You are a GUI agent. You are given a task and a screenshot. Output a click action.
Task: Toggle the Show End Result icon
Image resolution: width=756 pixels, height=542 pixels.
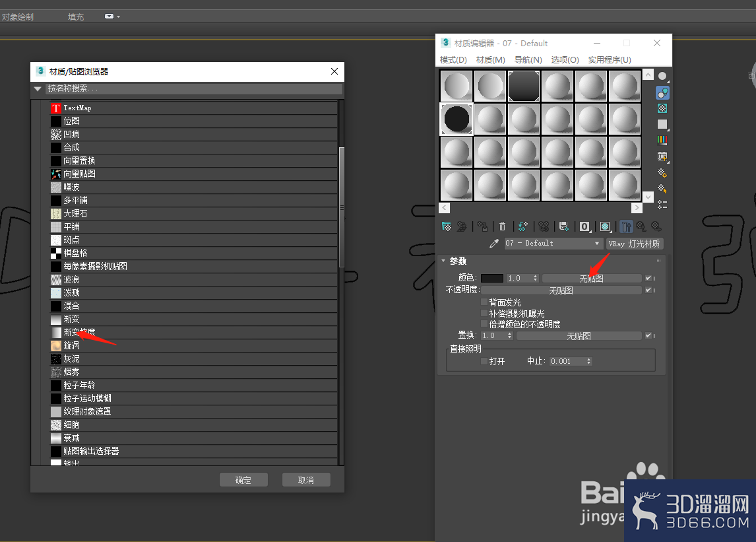pyautogui.click(x=626, y=226)
